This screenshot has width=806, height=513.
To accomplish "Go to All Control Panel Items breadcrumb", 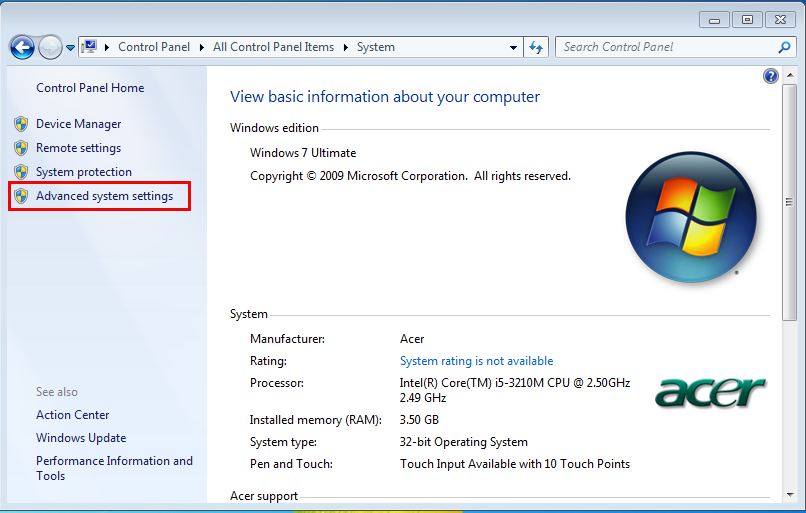I will pyautogui.click(x=275, y=47).
